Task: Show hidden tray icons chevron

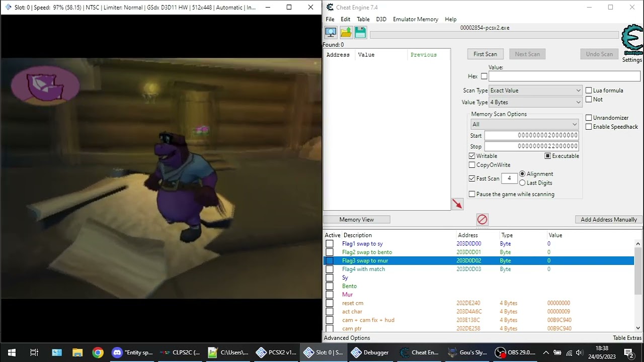Action: click(546, 352)
